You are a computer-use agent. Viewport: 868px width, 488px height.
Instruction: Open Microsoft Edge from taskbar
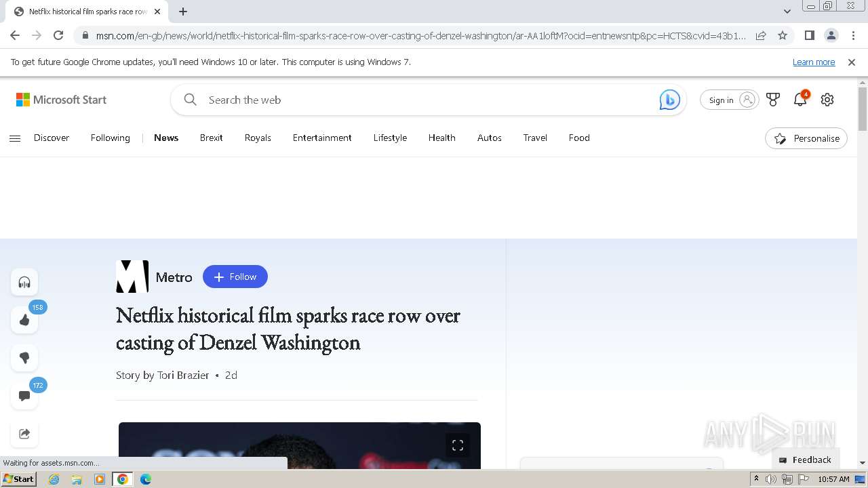click(x=146, y=479)
